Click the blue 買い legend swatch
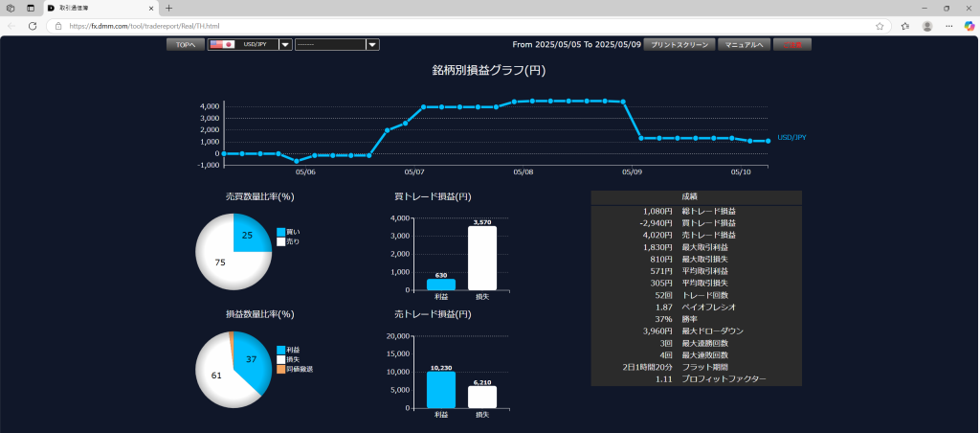 coord(280,232)
